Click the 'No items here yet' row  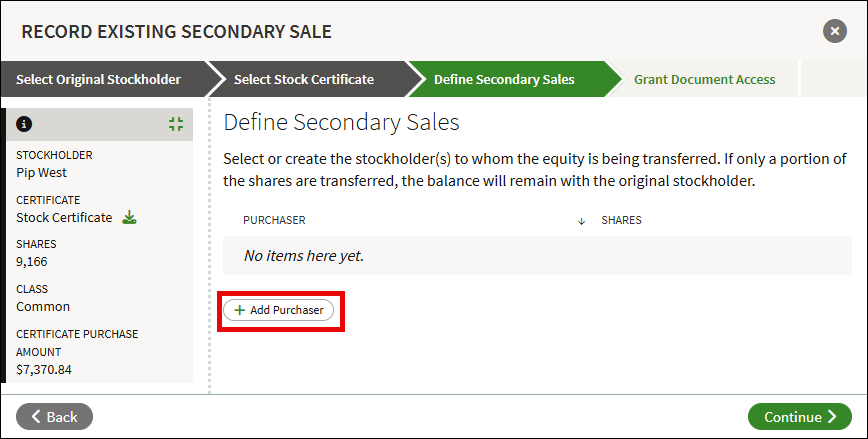pyautogui.click(x=537, y=256)
